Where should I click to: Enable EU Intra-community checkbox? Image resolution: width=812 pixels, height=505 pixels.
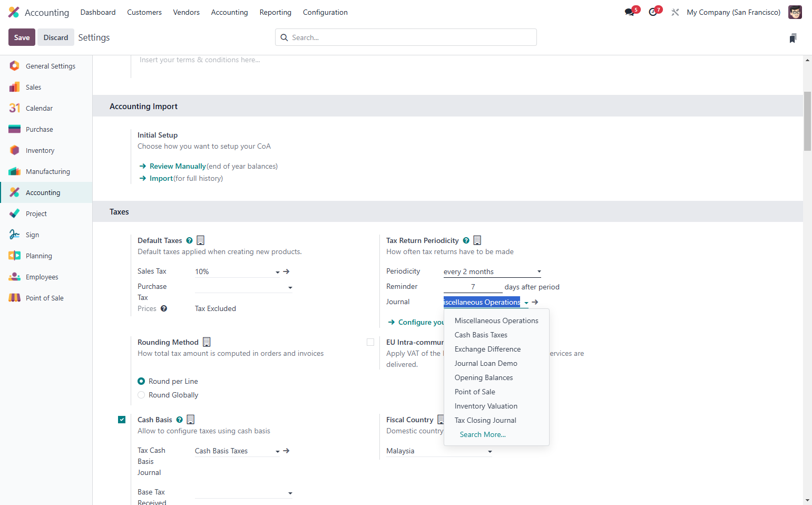point(370,342)
